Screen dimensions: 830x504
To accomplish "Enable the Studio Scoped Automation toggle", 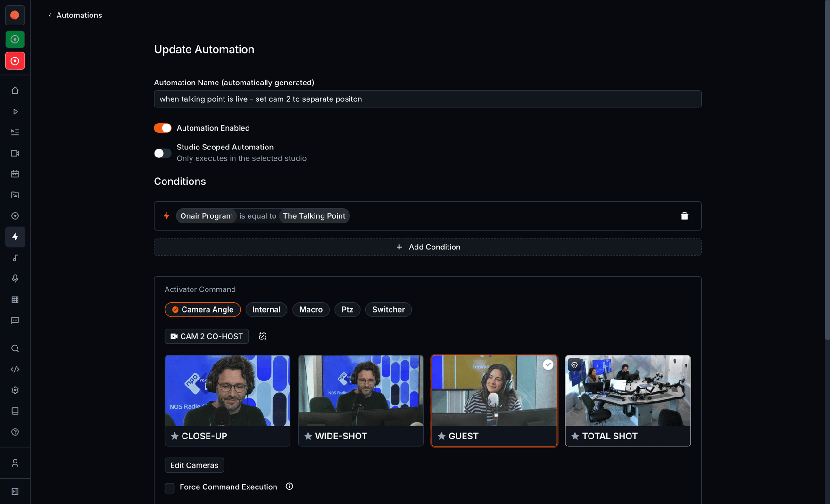I will pyautogui.click(x=163, y=153).
